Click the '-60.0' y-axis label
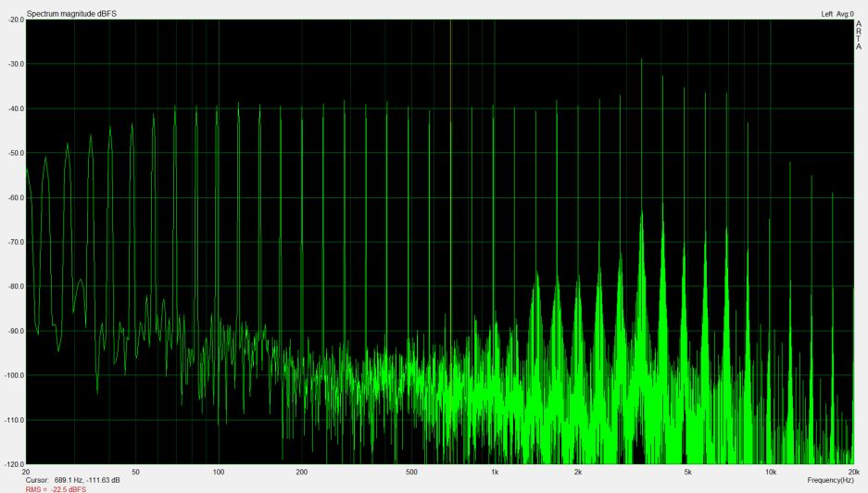868x493 pixels. (16, 197)
